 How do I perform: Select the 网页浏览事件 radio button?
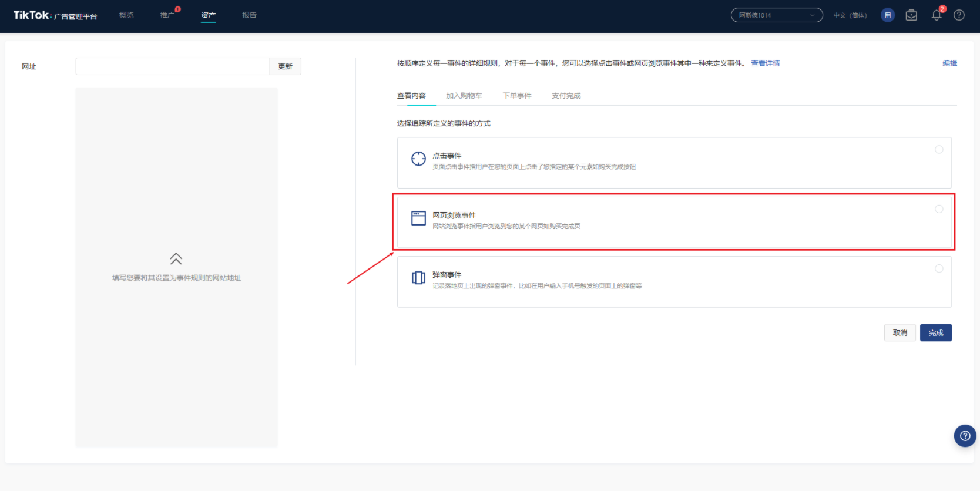pos(939,209)
